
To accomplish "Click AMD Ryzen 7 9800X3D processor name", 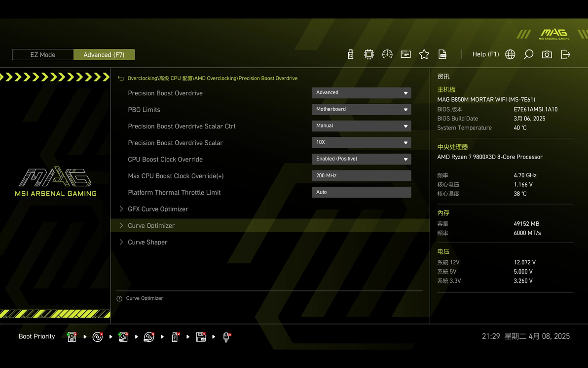I will (490, 157).
